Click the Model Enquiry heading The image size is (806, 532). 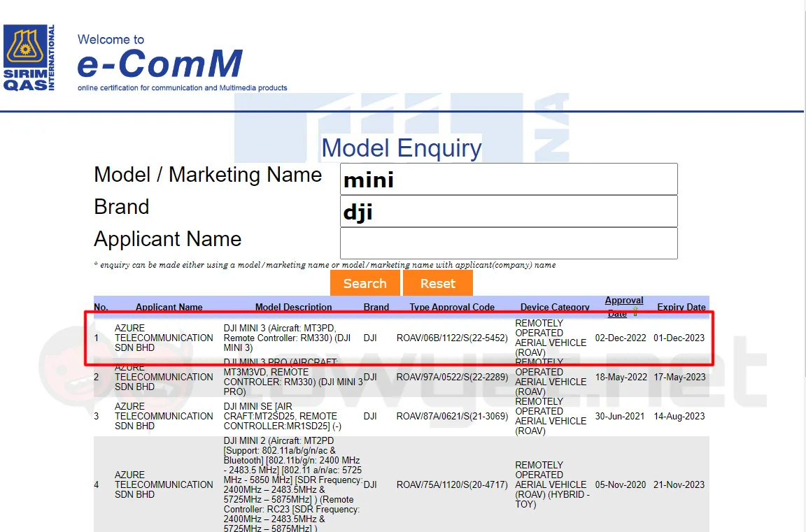click(x=402, y=148)
